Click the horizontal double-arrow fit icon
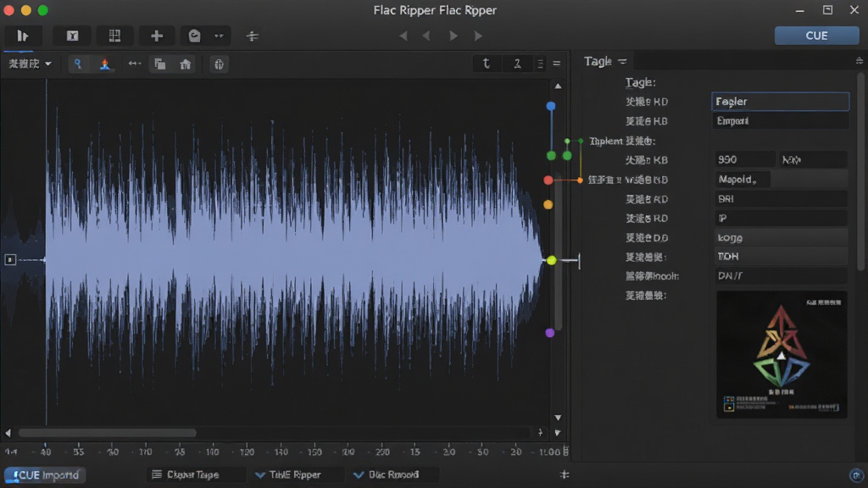 point(134,64)
